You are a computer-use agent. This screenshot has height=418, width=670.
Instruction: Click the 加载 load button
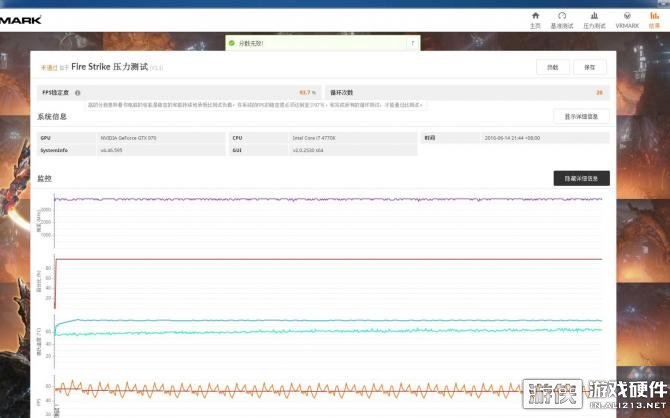click(553, 67)
